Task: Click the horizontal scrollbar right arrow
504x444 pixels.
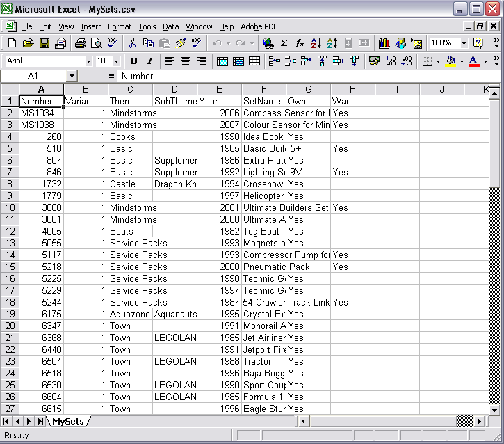Action: click(x=480, y=421)
